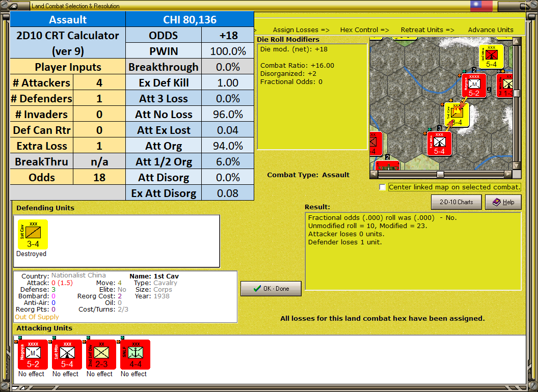Click the 'Combat Type: Assault' label

tap(308, 175)
